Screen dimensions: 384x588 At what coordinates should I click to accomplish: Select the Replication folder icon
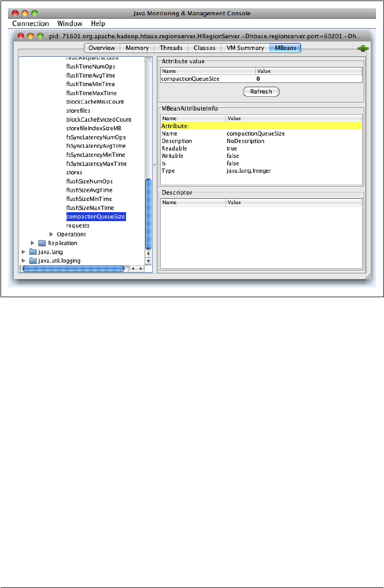[x=42, y=243]
